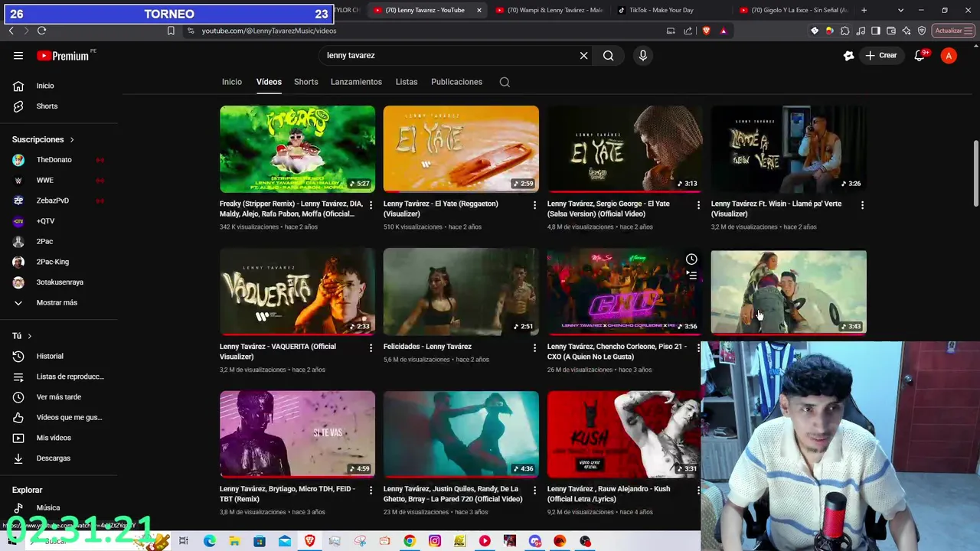Open the account avatar menu

coord(949,55)
